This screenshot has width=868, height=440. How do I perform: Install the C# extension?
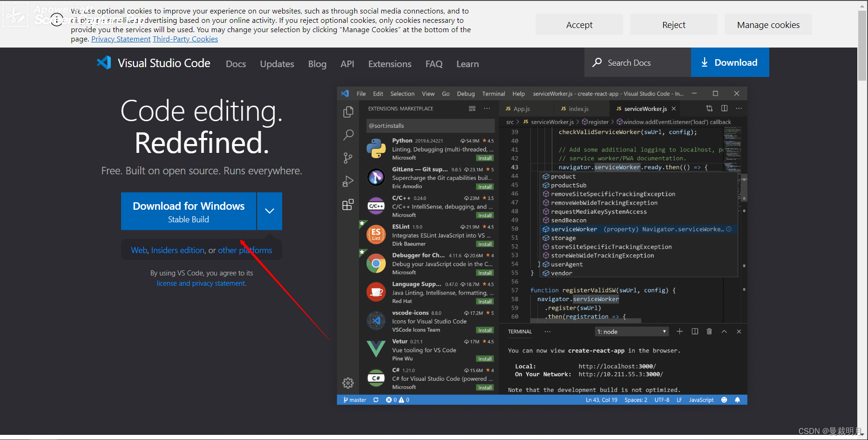[485, 388]
